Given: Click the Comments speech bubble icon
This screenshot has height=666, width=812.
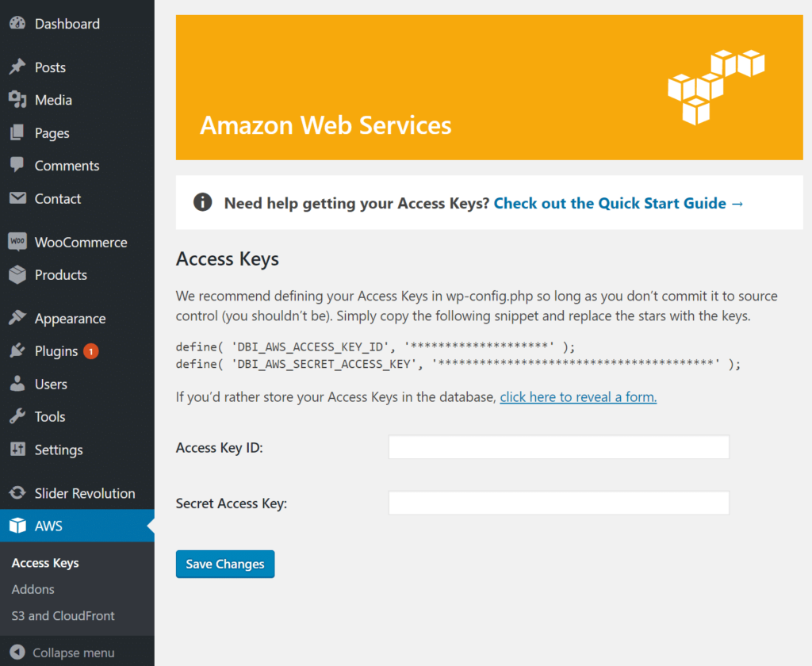Looking at the screenshot, I should coord(17,166).
